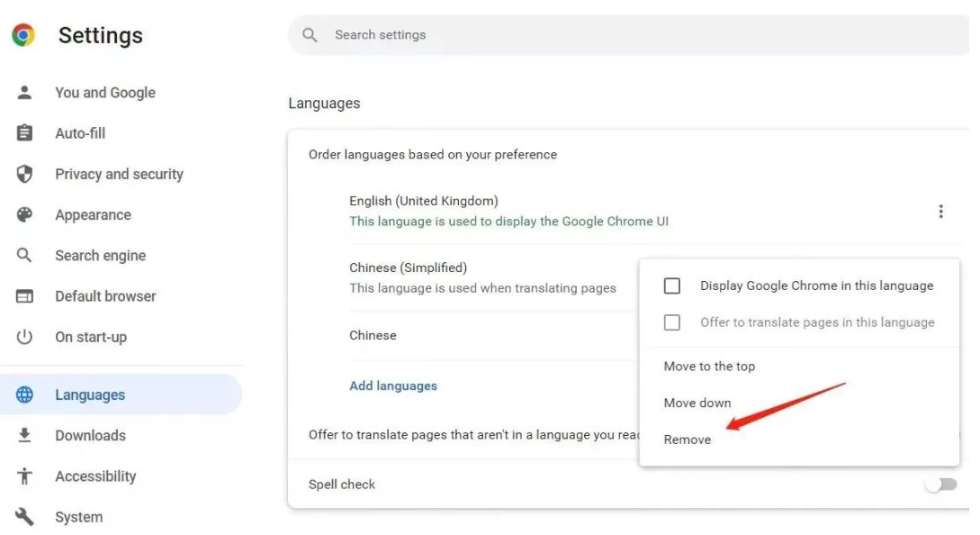Click the Appearance palette icon
This screenshot has height=535, width=980.
(x=22, y=214)
